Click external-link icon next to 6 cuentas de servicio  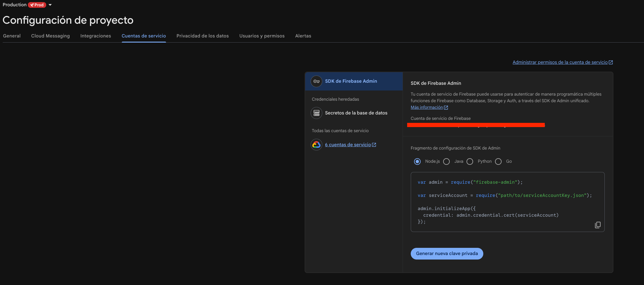coord(374,145)
